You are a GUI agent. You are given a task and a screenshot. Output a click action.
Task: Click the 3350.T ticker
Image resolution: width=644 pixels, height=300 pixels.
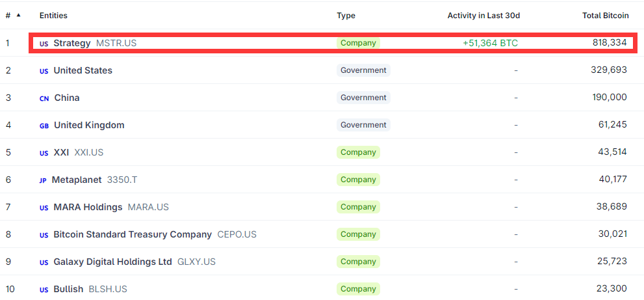[122, 180]
